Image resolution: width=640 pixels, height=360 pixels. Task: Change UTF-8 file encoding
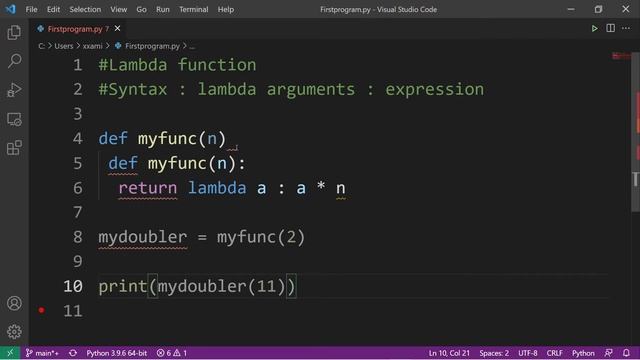tap(528, 353)
